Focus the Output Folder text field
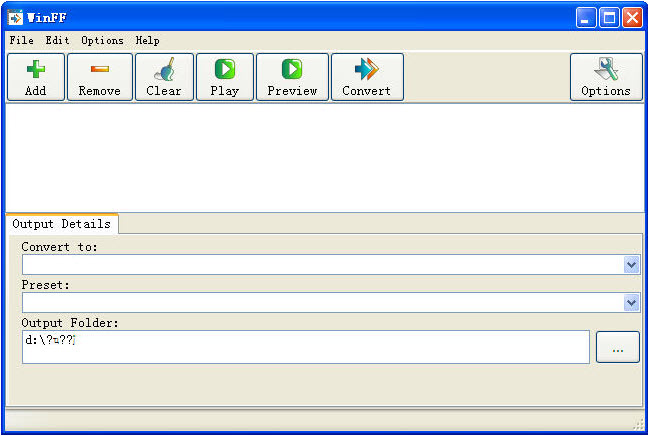The image size is (648, 436). (x=306, y=347)
